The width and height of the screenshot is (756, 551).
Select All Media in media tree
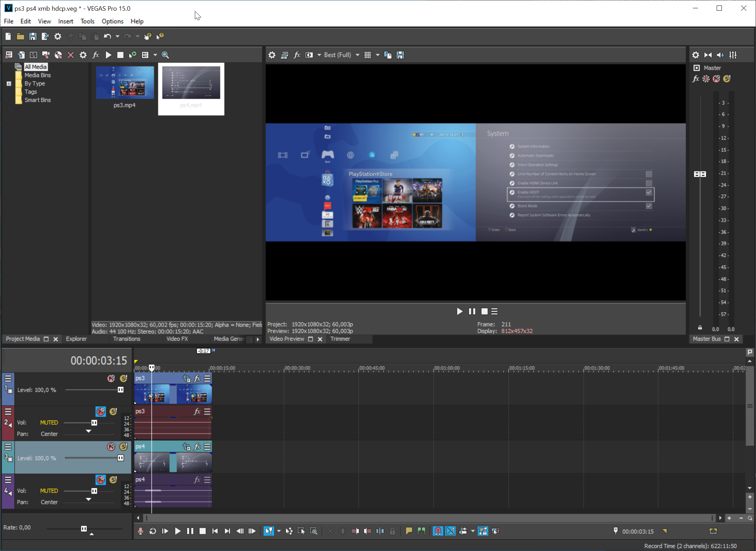[x=35, y=67]
